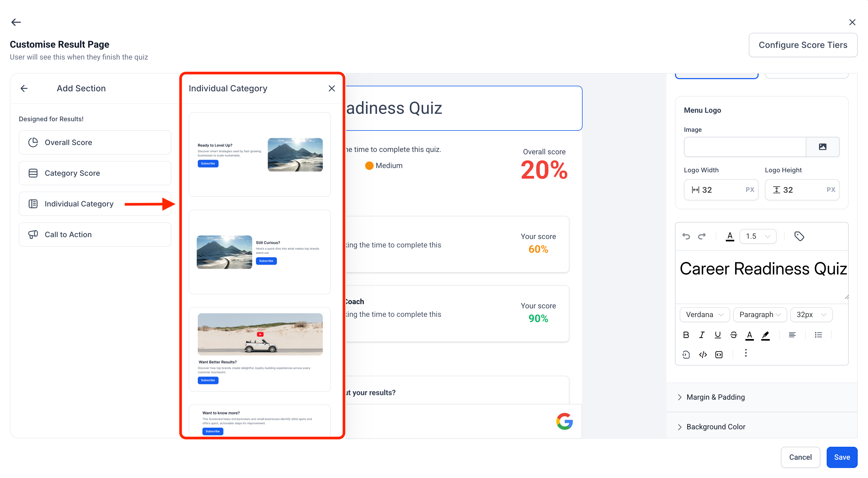Insert a merge tag via tag icon
Screen dimensions: 868x478
799,236
